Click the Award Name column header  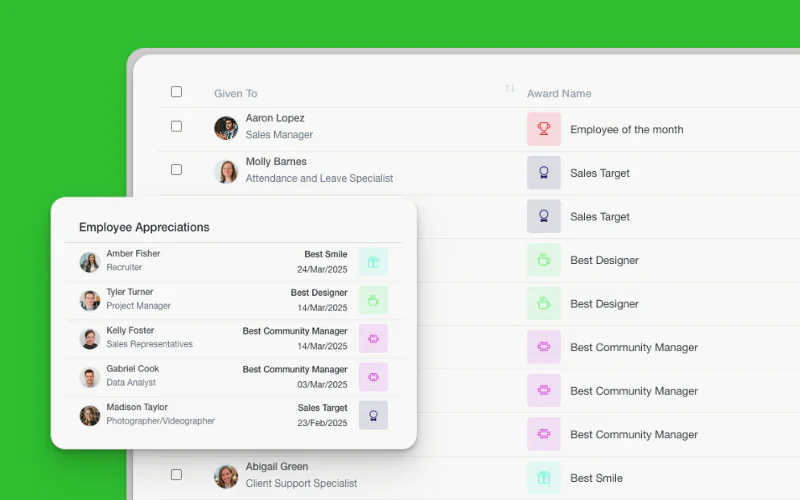click(x=559, y=93)
